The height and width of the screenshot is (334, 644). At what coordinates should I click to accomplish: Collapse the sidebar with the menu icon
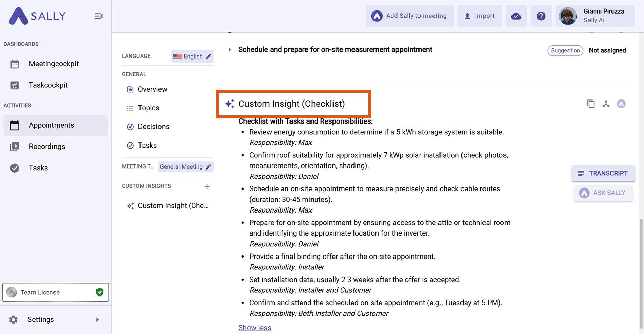pyautogui.click(x=99, y=16)
